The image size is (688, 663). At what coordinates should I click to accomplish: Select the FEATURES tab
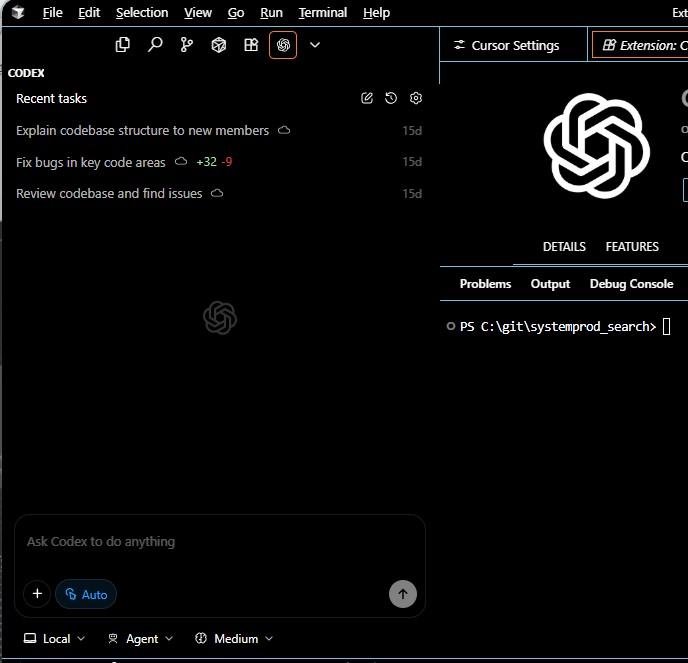tap(632, 247)
